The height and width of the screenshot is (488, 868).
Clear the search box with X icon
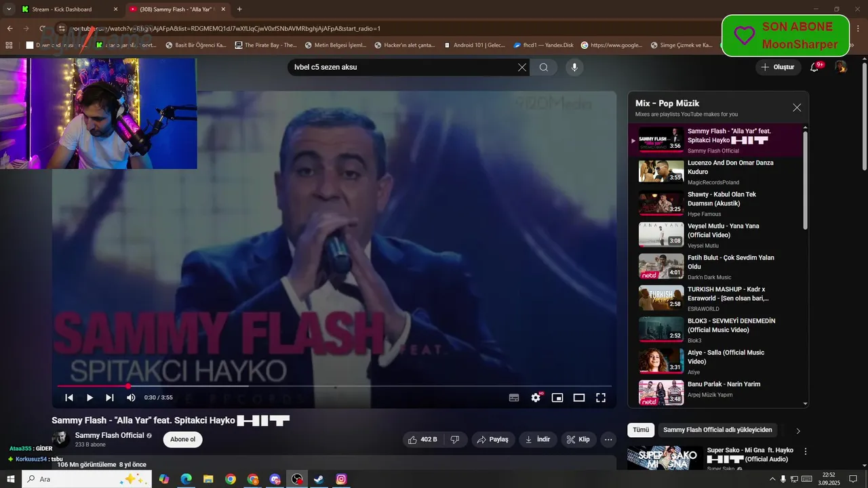(522, 67)
